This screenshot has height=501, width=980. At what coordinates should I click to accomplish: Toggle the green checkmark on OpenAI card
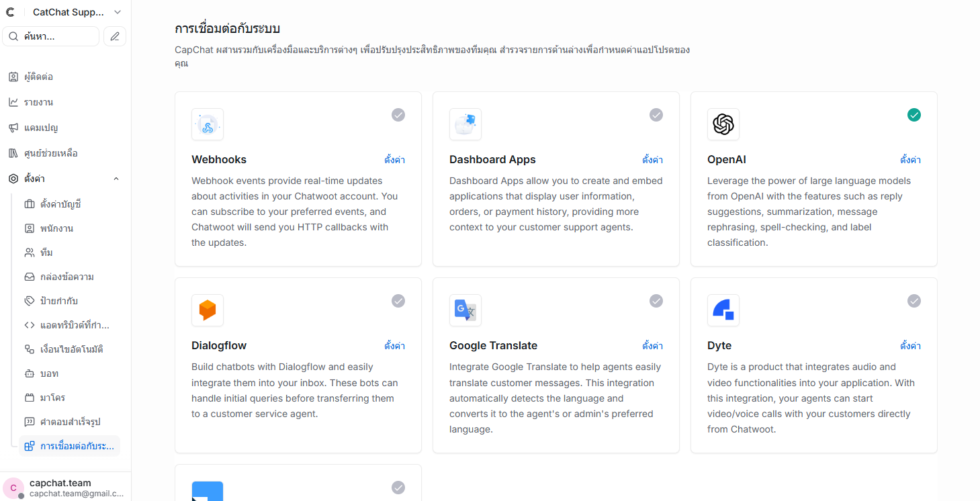pyautogui.click(x=914, y=115)
